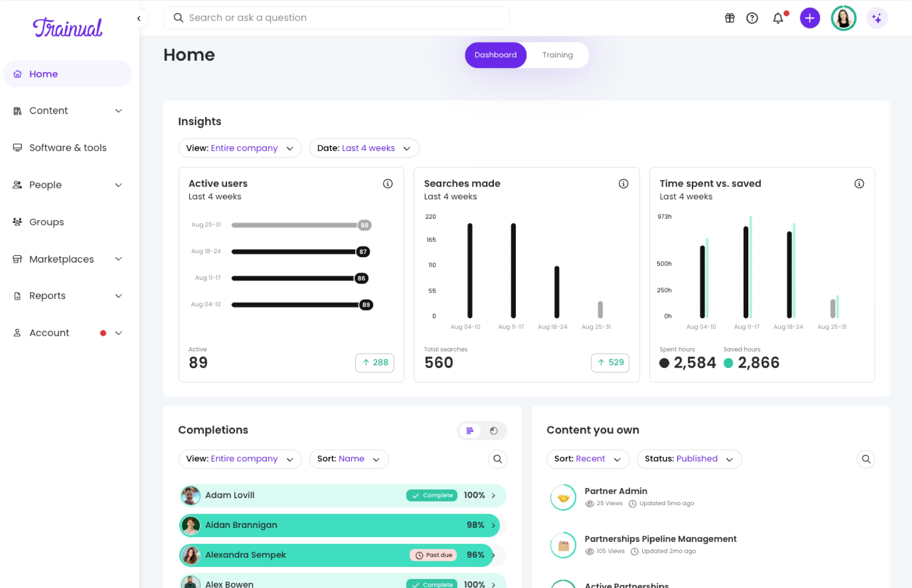Viewport: 912px width, 588px height.
Task: Open the notifications bell
Action: (x=778, y=18)
